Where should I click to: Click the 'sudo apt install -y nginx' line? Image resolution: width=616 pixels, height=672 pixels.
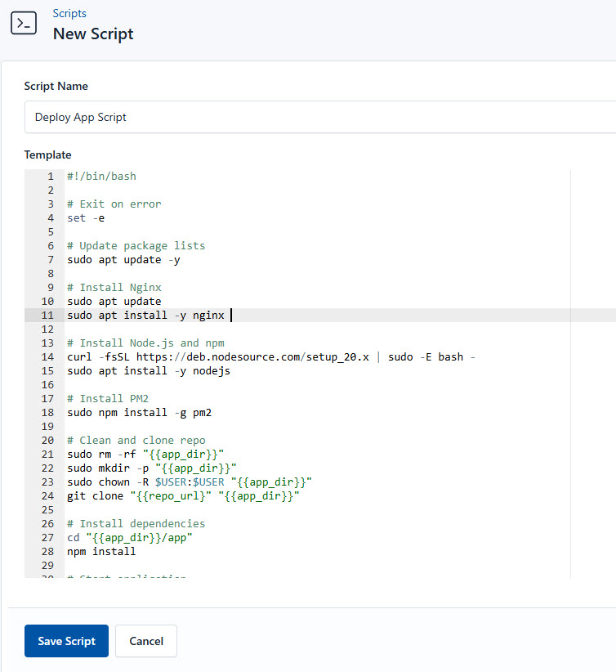coord(145,315)
